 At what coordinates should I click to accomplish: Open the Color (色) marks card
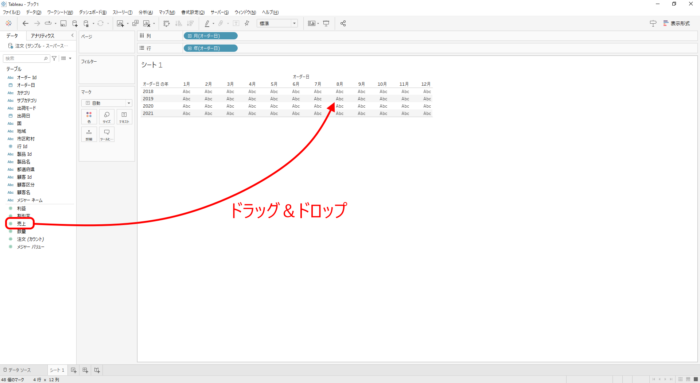[x=89, y=117]
